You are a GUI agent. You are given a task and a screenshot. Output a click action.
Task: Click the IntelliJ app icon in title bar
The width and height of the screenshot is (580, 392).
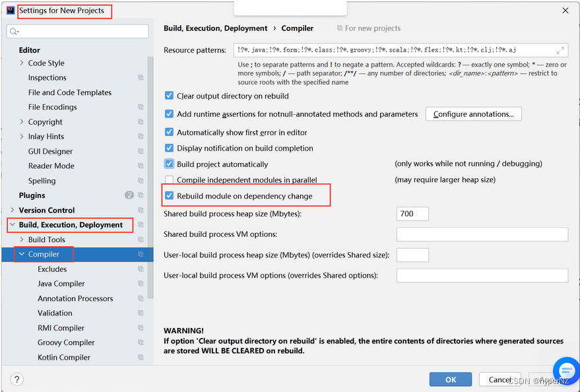click(x=11, y=11)
